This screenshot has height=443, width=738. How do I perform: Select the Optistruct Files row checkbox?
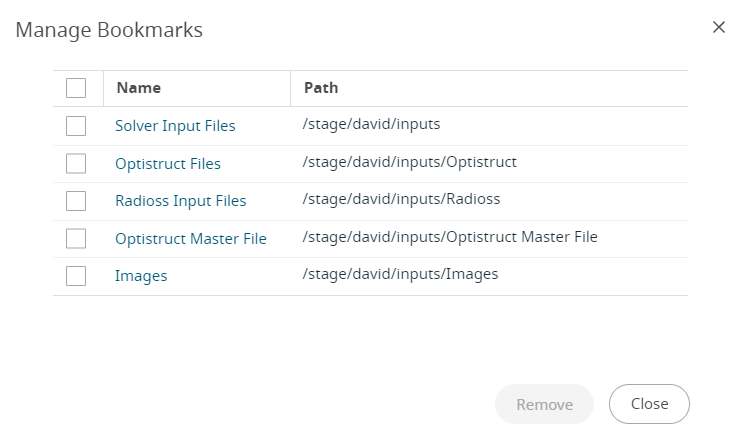[76, 163]
